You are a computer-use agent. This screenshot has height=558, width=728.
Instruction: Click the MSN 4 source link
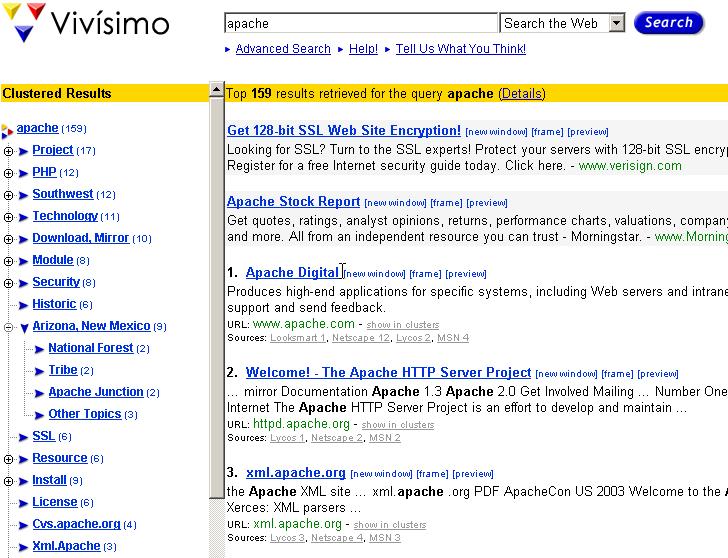[453, 338]
